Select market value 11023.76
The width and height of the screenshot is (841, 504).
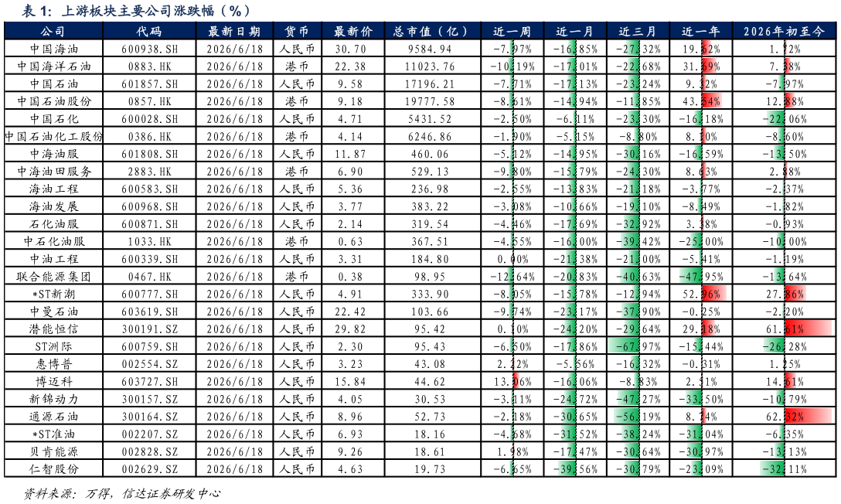(x=432, y=66)
